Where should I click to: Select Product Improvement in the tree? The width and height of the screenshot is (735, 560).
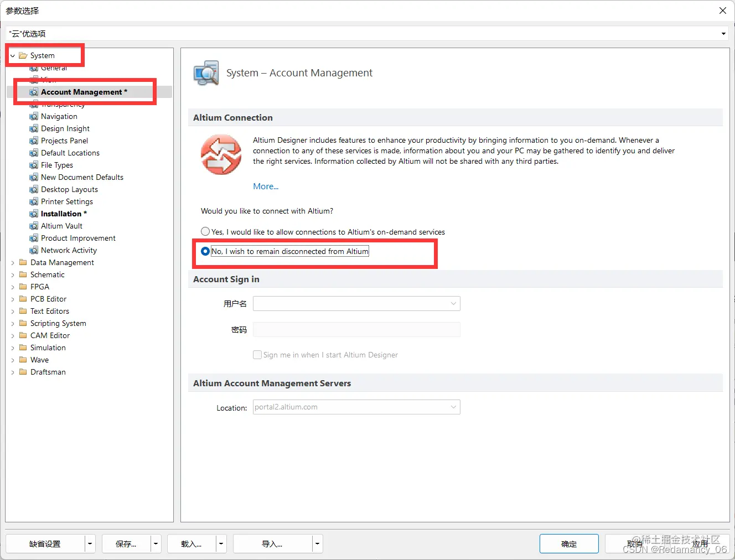point(78,238)
